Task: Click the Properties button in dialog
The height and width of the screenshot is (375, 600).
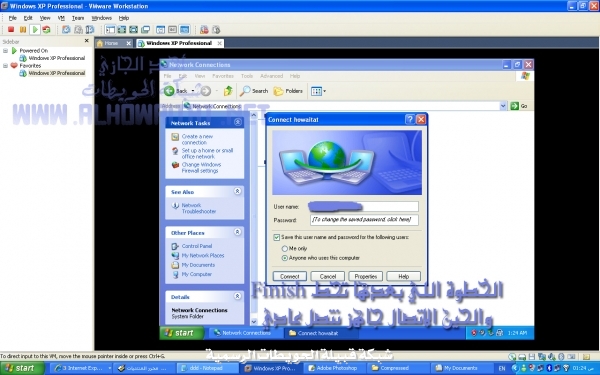Action: [366, 276]
